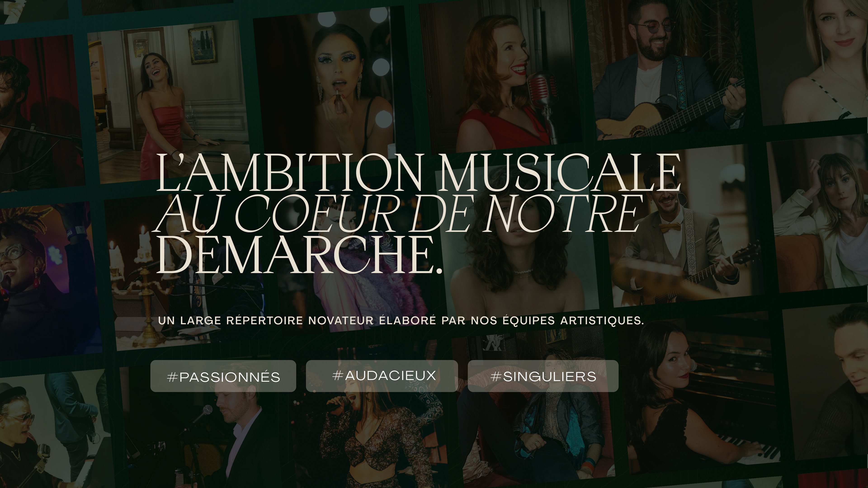Select the #AUDACIEUX hashtag button
868x488 pixels.
(382, 376)
